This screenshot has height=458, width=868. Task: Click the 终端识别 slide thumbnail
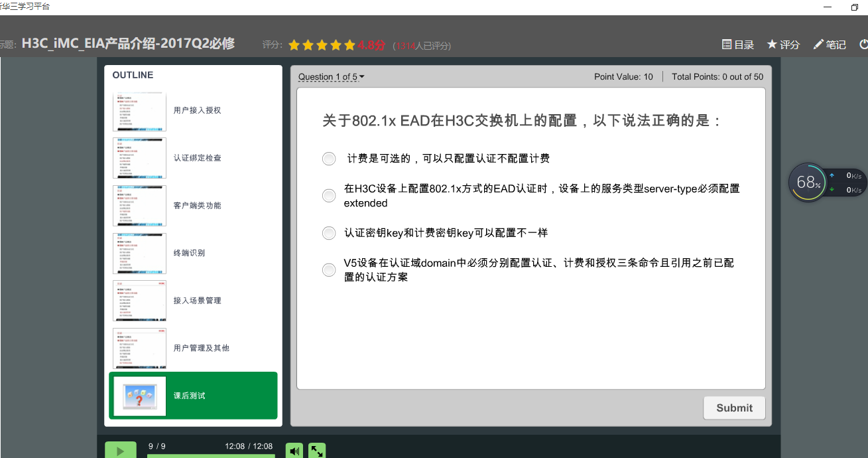[x=139, y=254]
